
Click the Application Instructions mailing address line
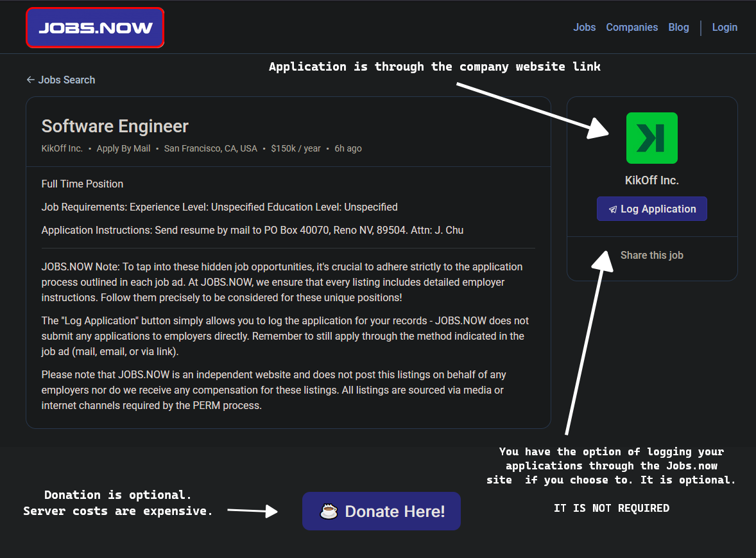click(252, 230)
